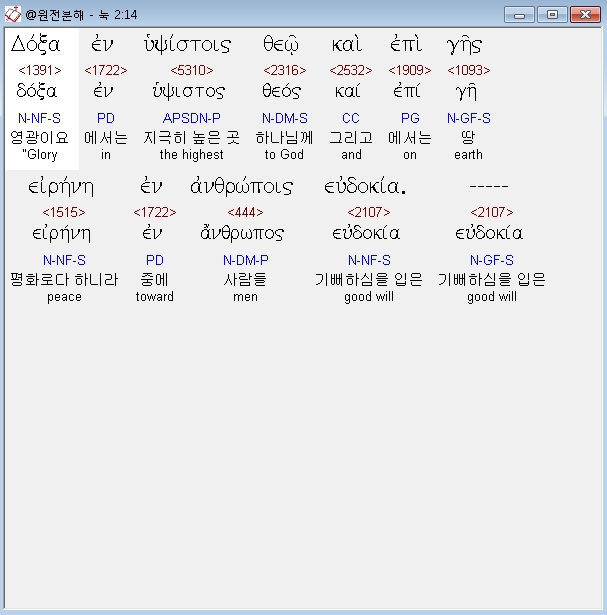Screen dimensions: 607x615
Task: Minimize the 원전분해 window
Action: 519,15
